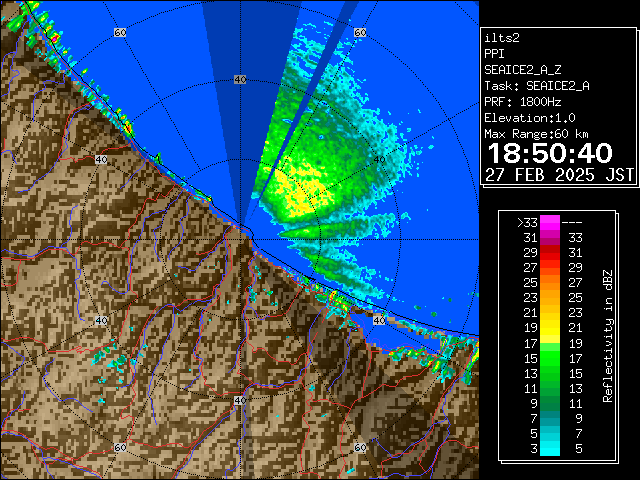Click the radar site at the range ring center
The height and width of the screenshot is (480, 640).
[x=241, y=239]
